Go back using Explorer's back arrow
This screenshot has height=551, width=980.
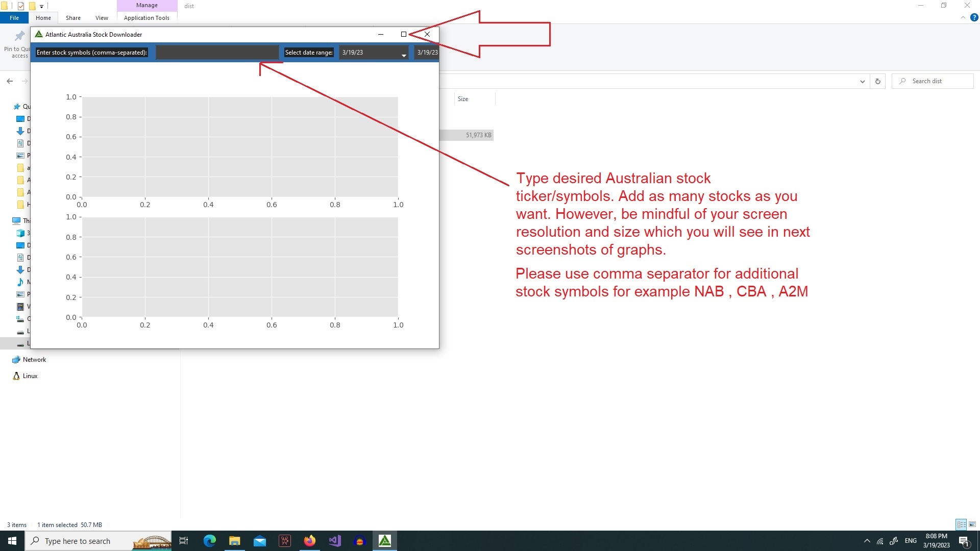tap(10, 81)
